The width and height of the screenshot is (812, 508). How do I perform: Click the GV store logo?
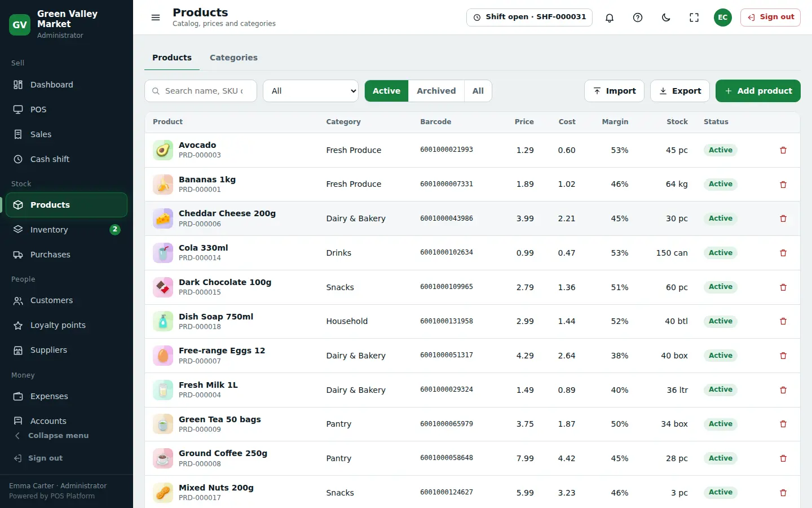pyautogui.click(x=20, y=24)
